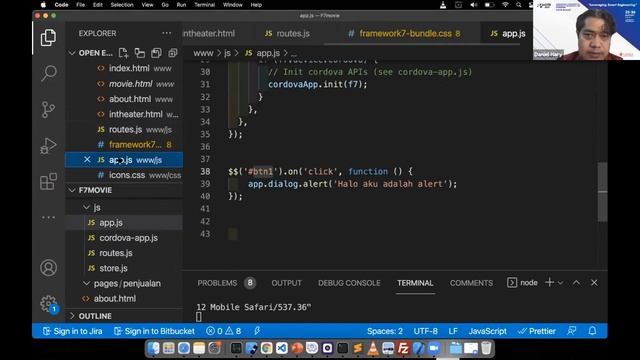640x360 pixels.
Task: Open the Selection menu in menu bar
Action: (x=122, y=5)
